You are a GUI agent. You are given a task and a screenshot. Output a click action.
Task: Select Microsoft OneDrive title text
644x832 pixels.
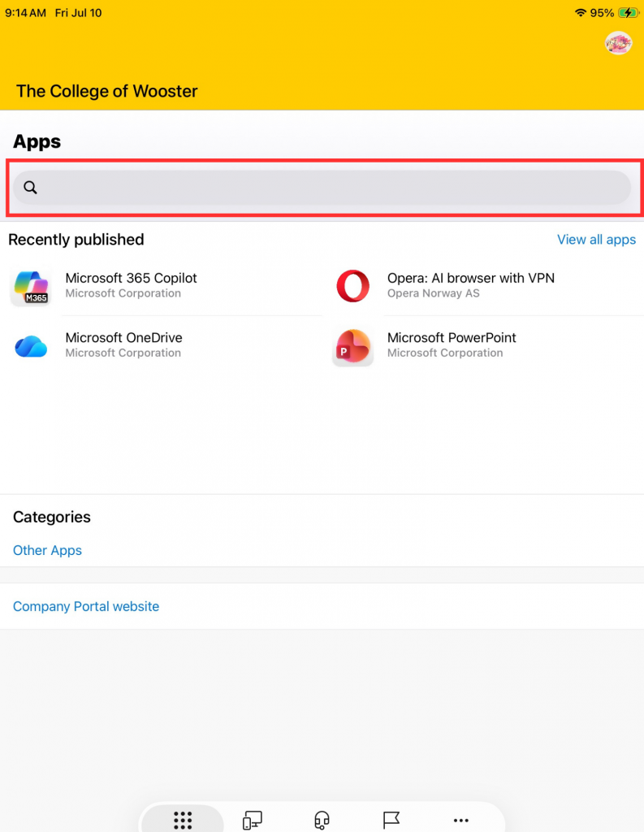coord(123,337)
